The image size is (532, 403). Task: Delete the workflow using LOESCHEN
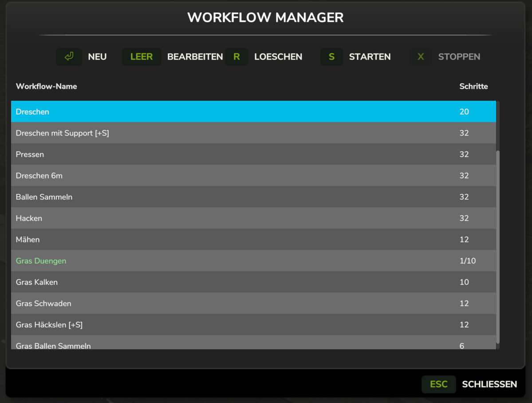278,57
